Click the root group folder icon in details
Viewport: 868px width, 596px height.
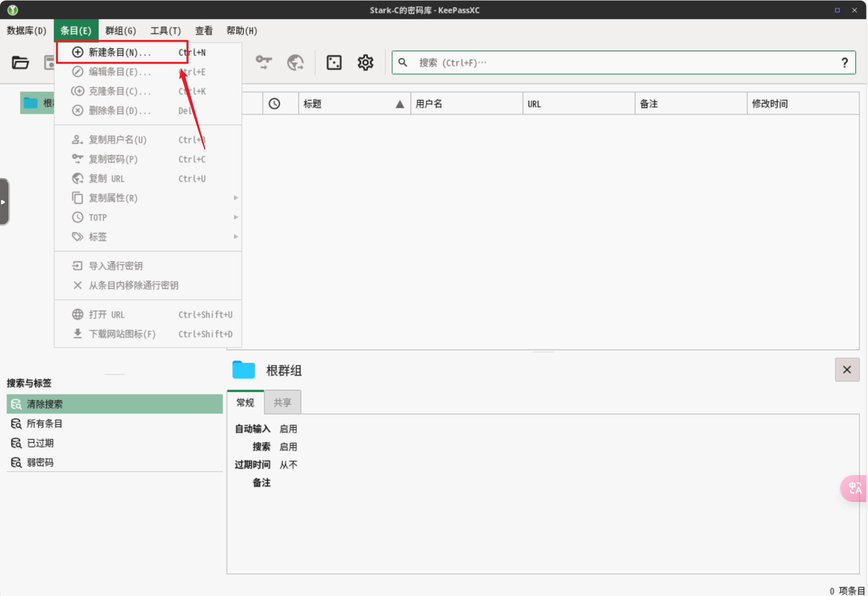click(244, 370)
